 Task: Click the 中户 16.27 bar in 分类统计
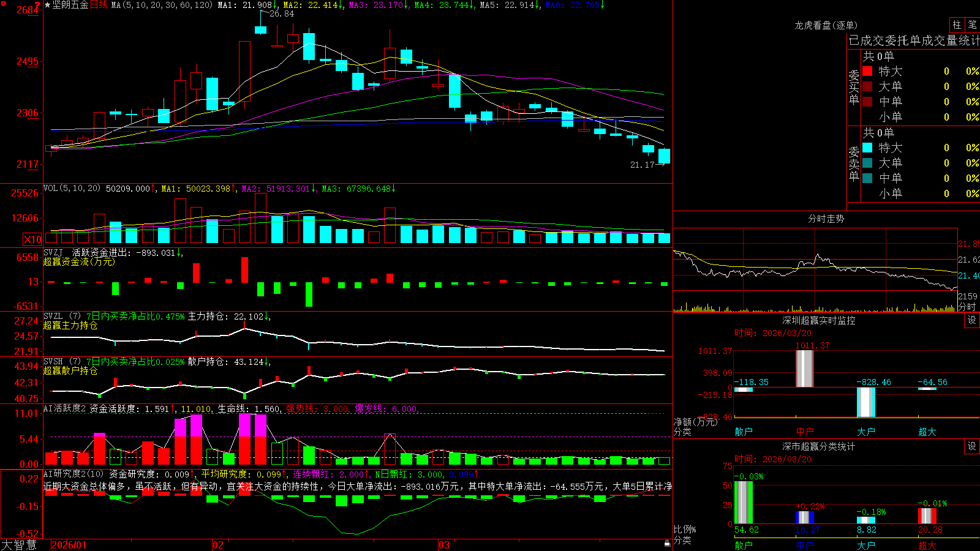pos(804,518)
